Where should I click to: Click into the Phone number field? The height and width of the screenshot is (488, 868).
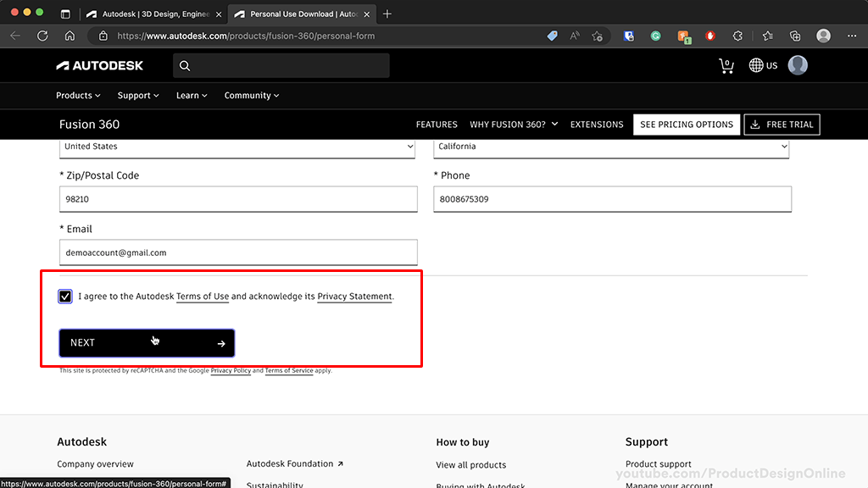click(612, 199)
